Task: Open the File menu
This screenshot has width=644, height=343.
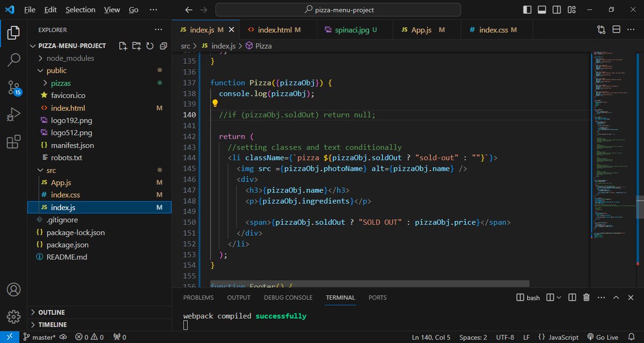Action: click(x=30, y=10)
